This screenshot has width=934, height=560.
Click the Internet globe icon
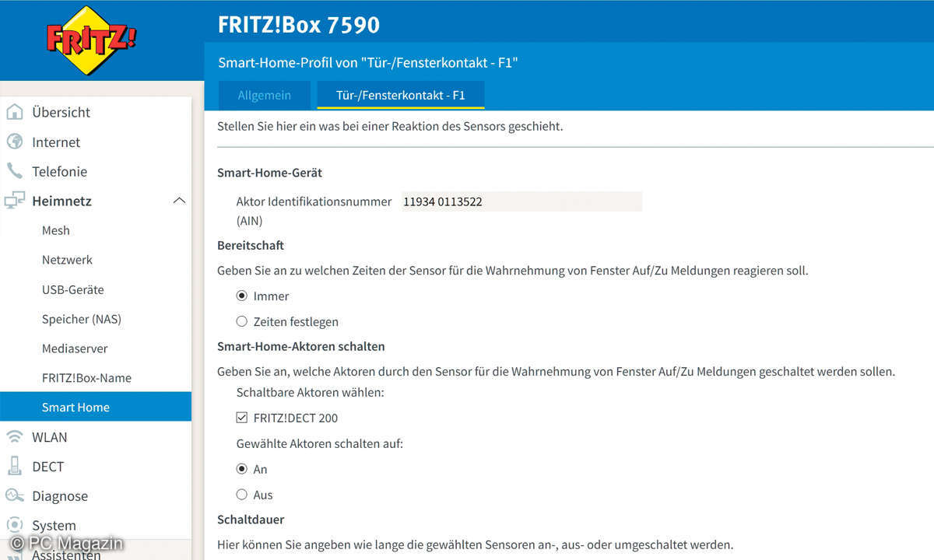(x=14, y=142)
